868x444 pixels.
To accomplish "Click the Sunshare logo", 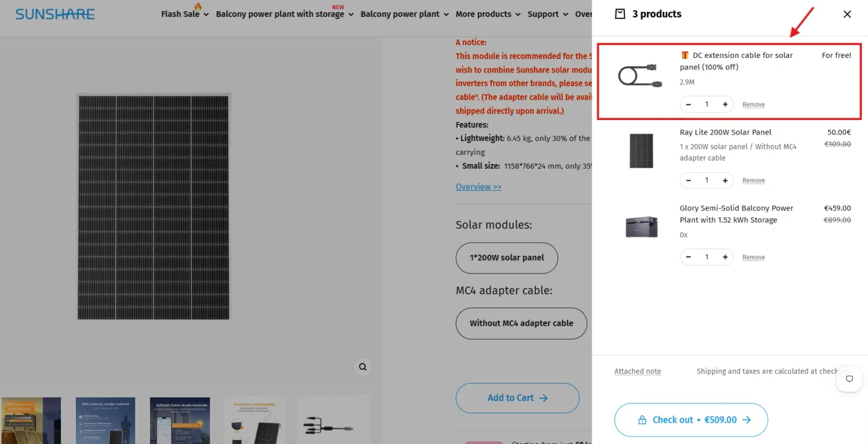I will click(55, 14).
